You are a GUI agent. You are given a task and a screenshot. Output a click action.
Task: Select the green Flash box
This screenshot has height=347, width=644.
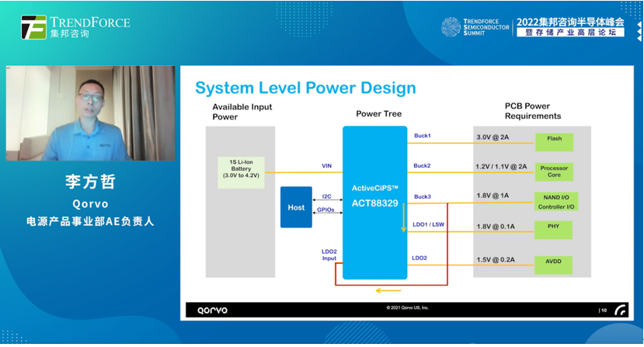tap(554, 142)
